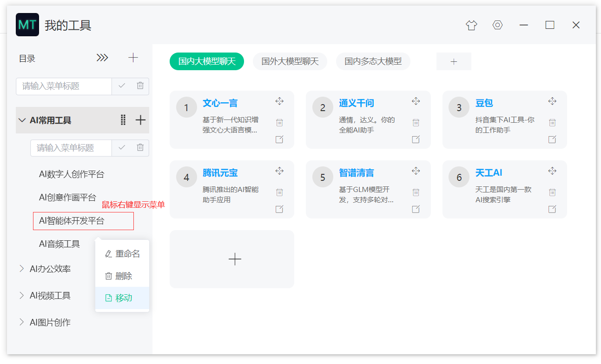Open 腾讯元宝 link
601x364 pixels.
(x=220, y=173)
